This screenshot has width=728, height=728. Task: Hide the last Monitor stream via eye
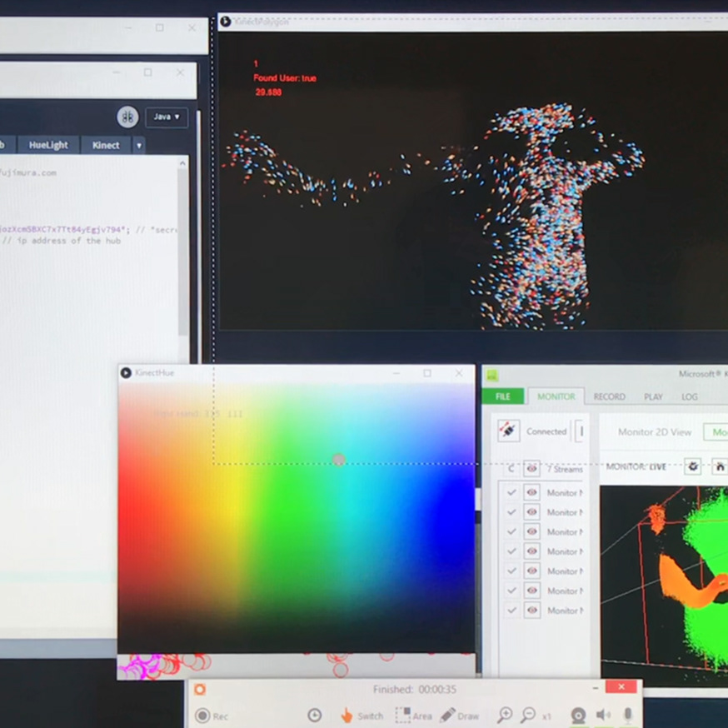tap(531, 611)
